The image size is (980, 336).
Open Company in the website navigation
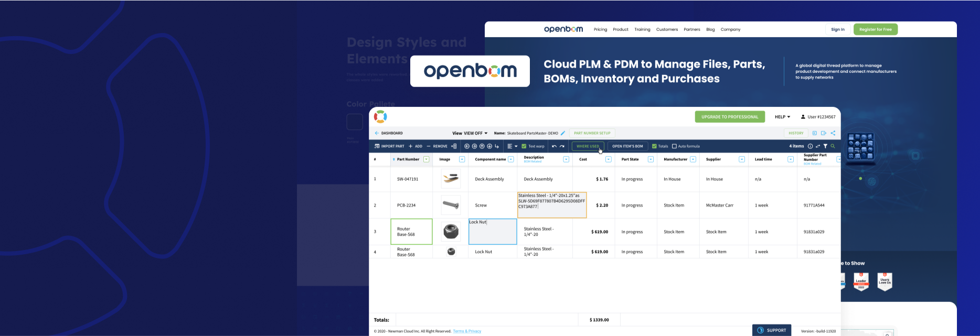tap(730, 29)
